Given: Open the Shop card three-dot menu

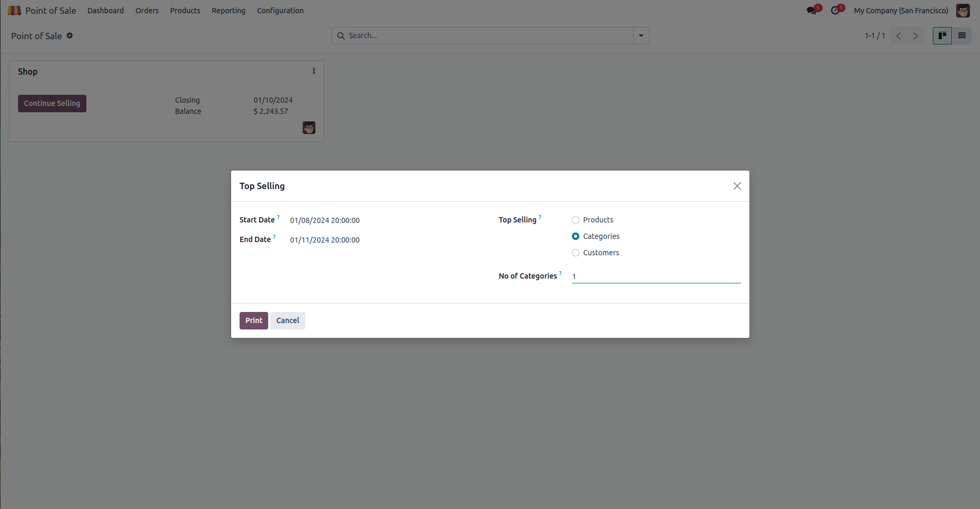Looking at the screenshot, I should [314, 71].
